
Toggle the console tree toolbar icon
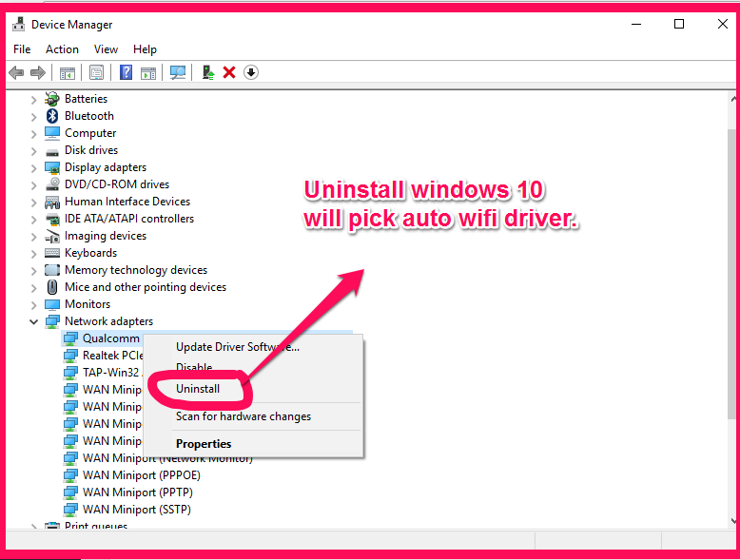coord(67,73)
